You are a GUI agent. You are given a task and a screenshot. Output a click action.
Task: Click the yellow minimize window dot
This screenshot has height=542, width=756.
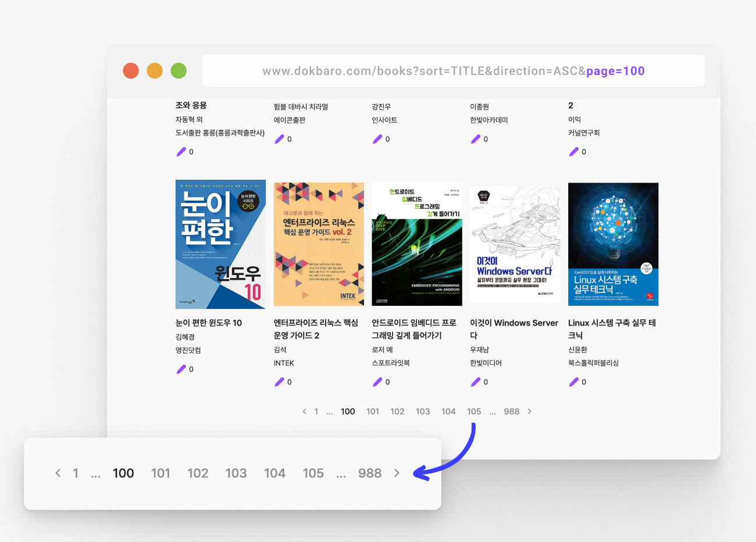click(x=155, y=70)
